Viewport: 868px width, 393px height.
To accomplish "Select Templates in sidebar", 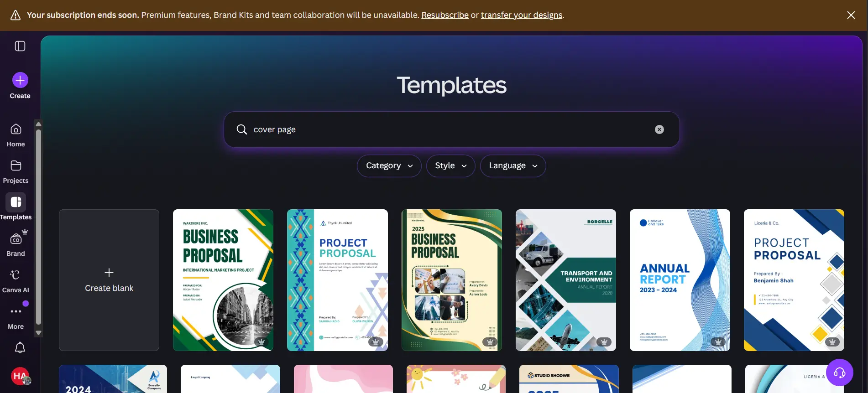I will 16,207.
